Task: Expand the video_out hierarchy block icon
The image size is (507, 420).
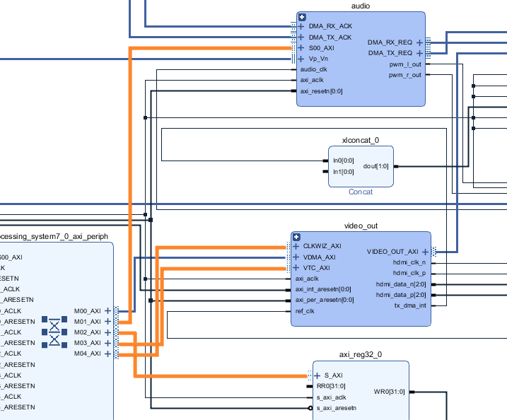Action: [x=297, y=237]
